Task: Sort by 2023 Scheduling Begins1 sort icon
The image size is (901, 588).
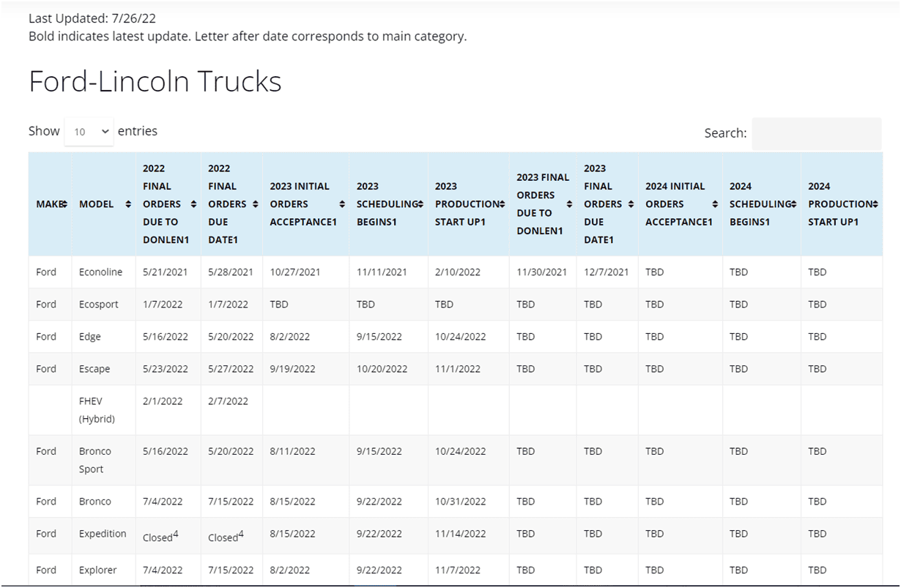Action: 420,204
